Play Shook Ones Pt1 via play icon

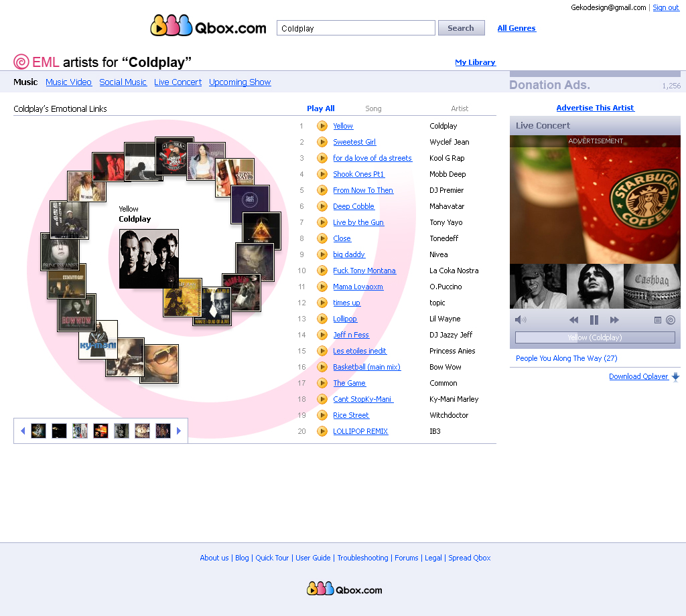[322, 174]
